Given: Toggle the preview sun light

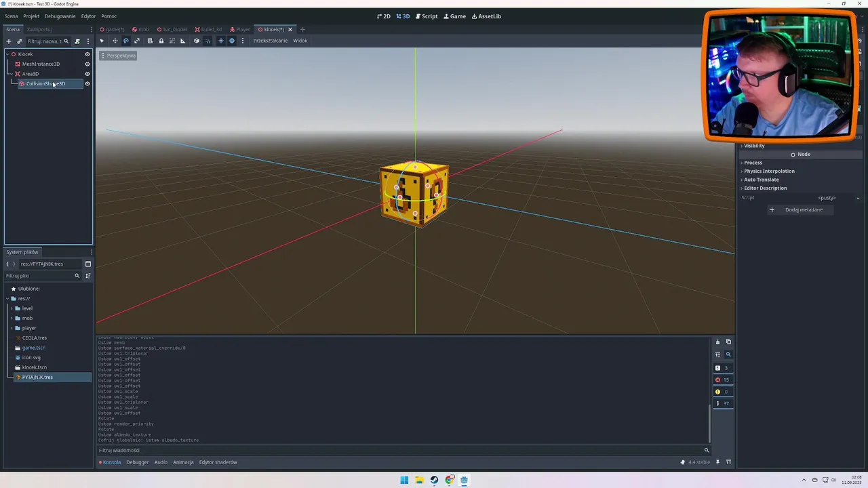Looking at the screenshot, I should pyautogui.click(x=220, y=41).
